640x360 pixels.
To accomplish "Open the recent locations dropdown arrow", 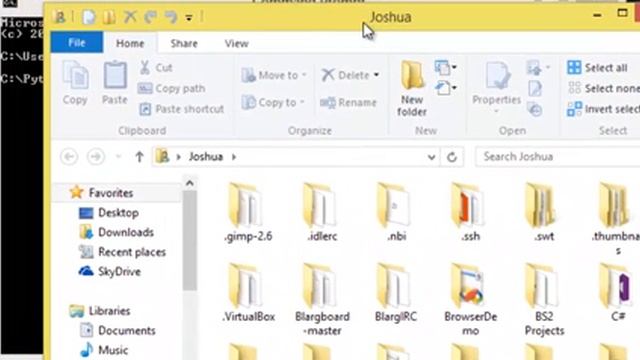I will pos(118,157).
